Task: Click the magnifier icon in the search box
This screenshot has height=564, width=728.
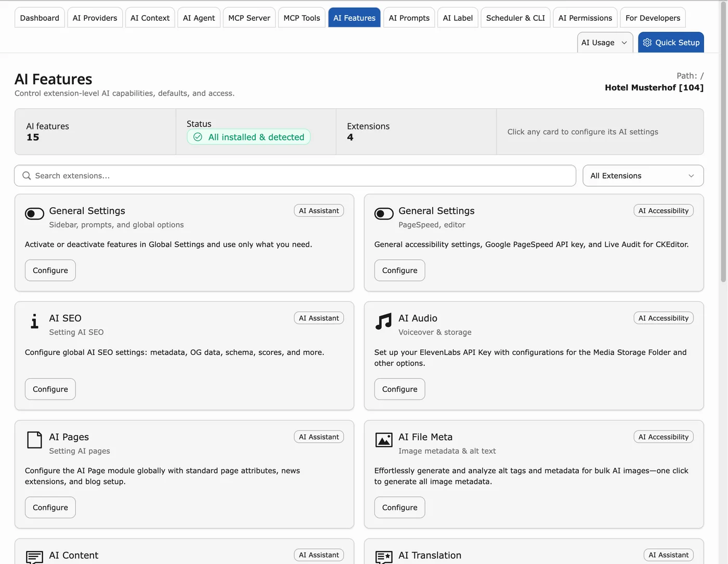Action: coord(27,176)
